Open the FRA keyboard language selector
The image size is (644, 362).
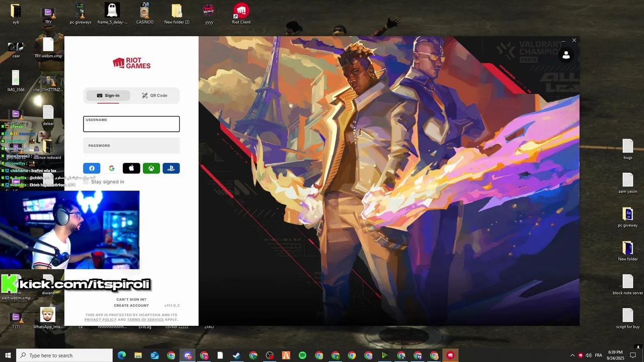[x=598, y=355]
